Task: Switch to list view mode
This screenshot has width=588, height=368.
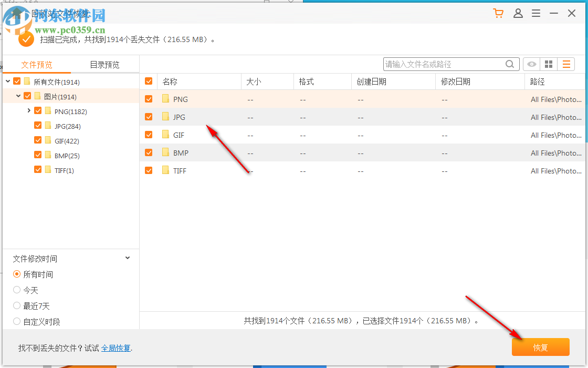Action: click(x=566, y=64)
